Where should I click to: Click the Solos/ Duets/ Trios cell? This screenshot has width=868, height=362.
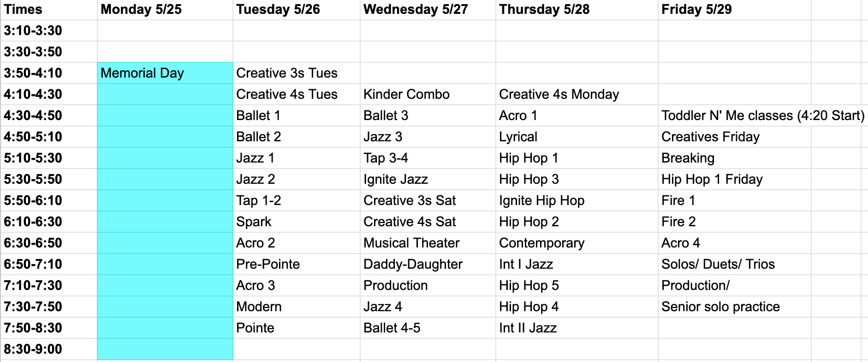(x=734, y=264)
